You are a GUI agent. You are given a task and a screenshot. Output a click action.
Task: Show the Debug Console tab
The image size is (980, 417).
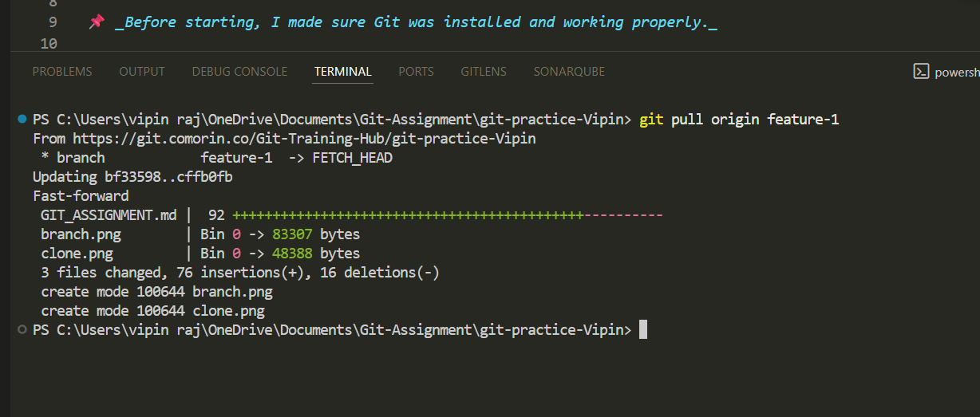239,72
